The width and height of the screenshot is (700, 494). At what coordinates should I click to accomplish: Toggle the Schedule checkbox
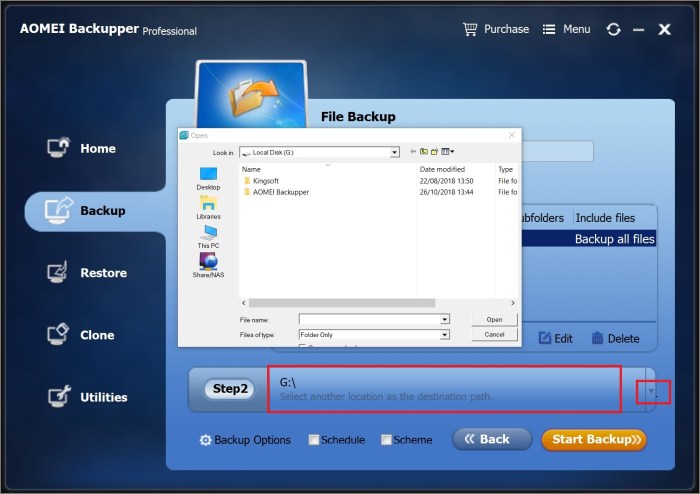(x=314, y=440)
